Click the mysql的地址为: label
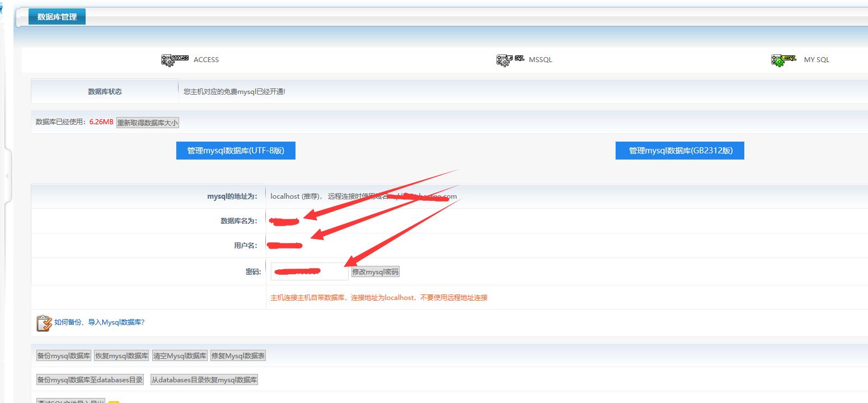The height and width of the screenshot is (403, 868). point(232,196)
